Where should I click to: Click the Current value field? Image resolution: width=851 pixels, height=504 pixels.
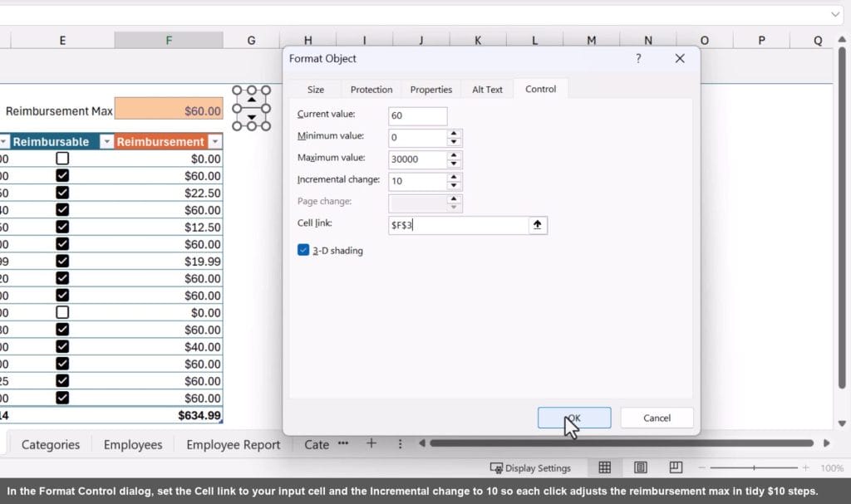click(x=417, y=115)
